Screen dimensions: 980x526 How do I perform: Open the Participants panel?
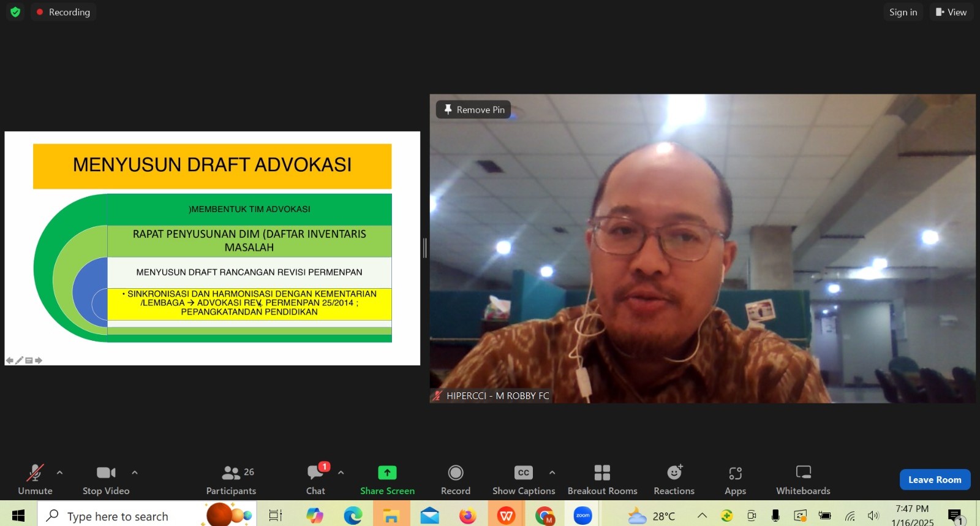[x=232, y=479]
